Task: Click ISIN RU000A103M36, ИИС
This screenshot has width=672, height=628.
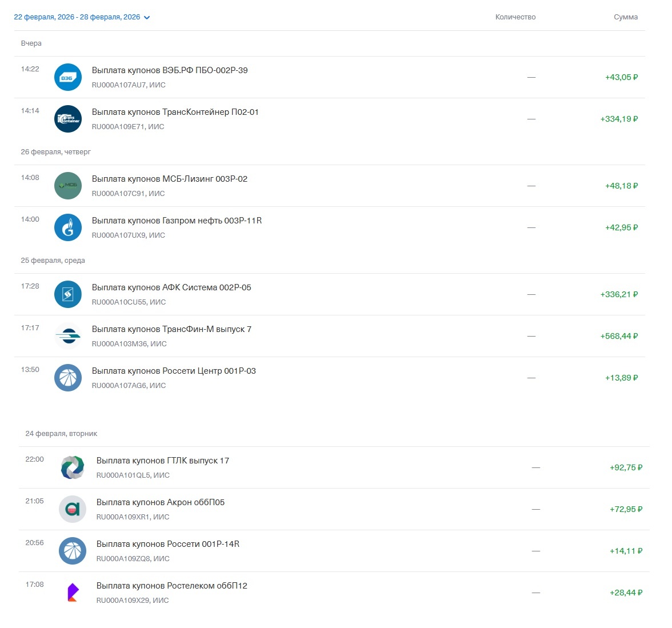Action: (129, 344)
